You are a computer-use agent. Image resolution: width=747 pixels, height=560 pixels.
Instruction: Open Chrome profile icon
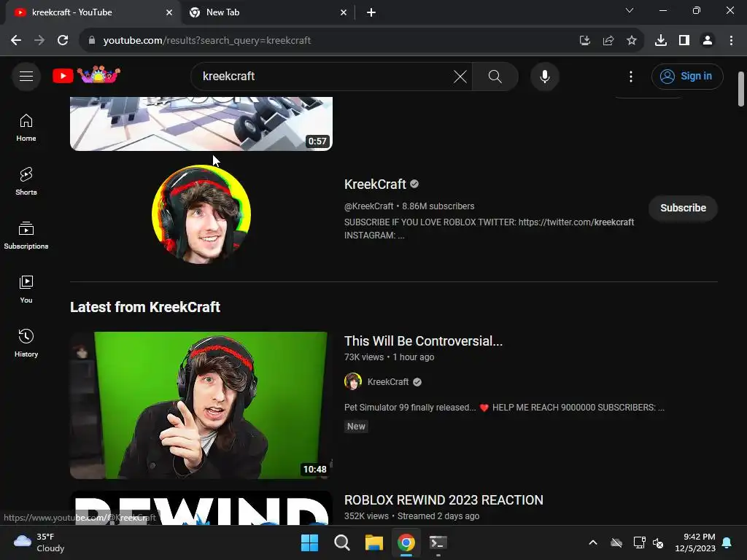coord(708,41)
